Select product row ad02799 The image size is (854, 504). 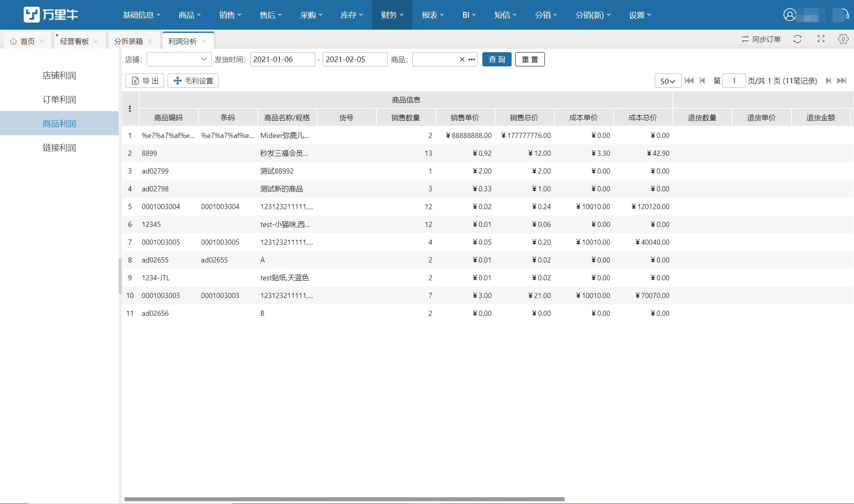tap(488, 171)
